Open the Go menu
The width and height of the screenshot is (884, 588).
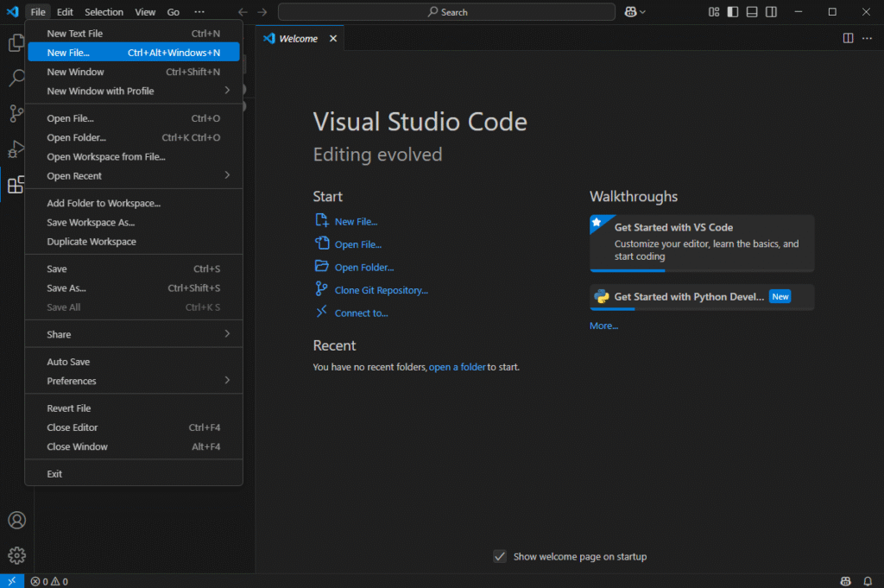[173, 12]
